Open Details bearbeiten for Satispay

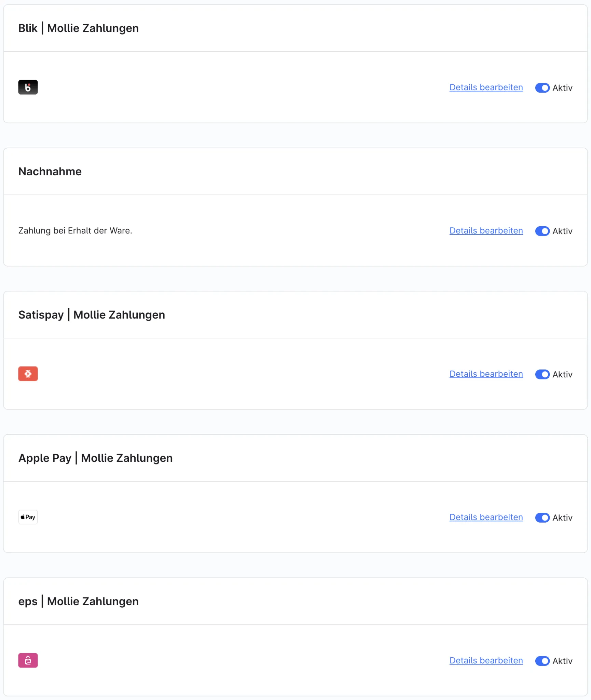[x=486, y=374]
